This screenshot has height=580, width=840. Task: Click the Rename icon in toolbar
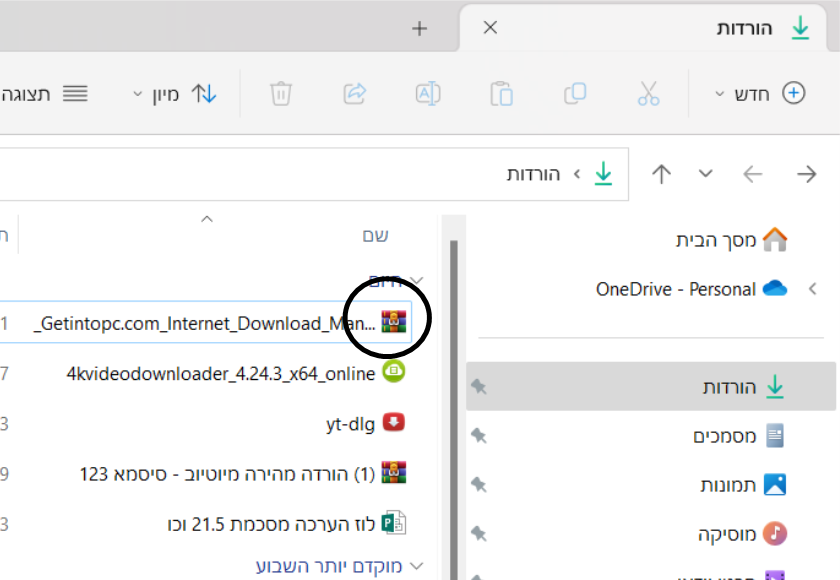click(428, 94)
